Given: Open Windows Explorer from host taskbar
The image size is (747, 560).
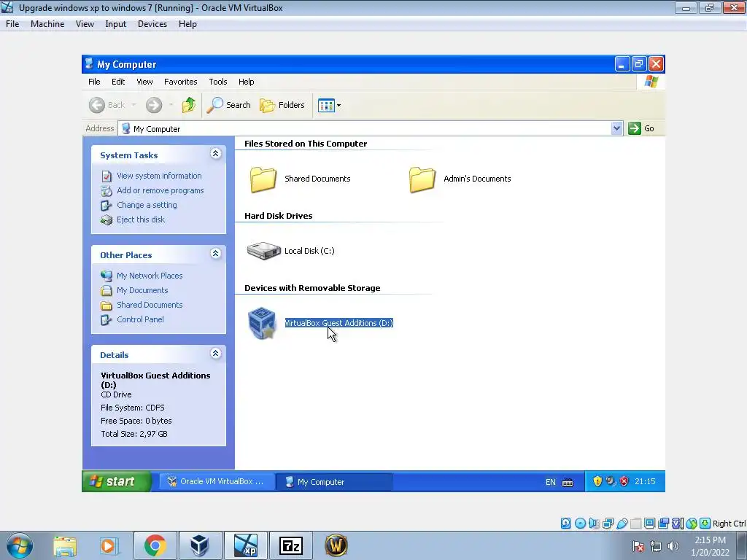Looking at the screenshot, I should tap(65, 545).
